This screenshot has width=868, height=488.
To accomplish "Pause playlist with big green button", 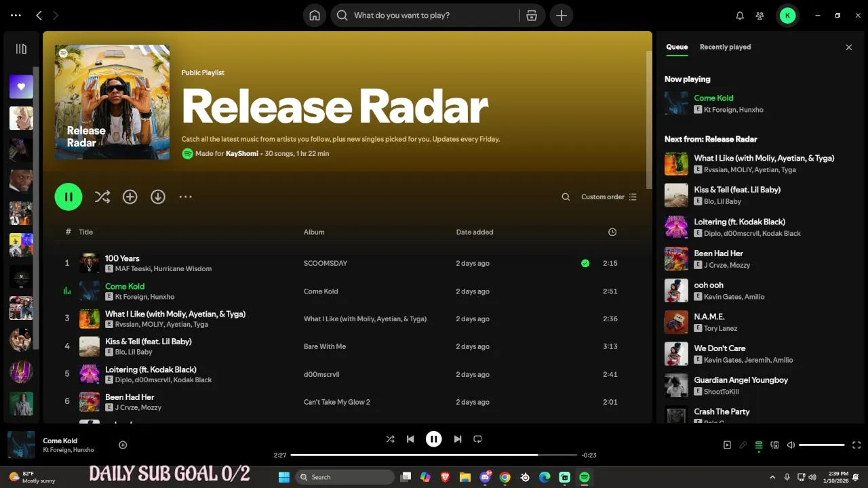I will 68,197.
